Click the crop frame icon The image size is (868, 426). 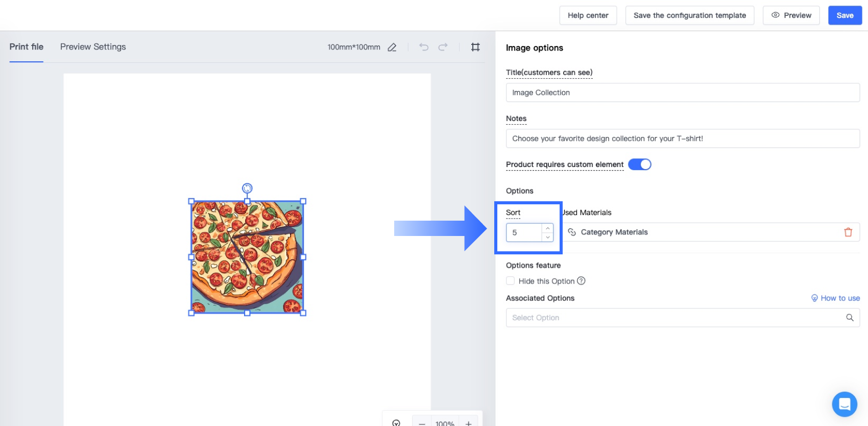(x=475, y=47)
